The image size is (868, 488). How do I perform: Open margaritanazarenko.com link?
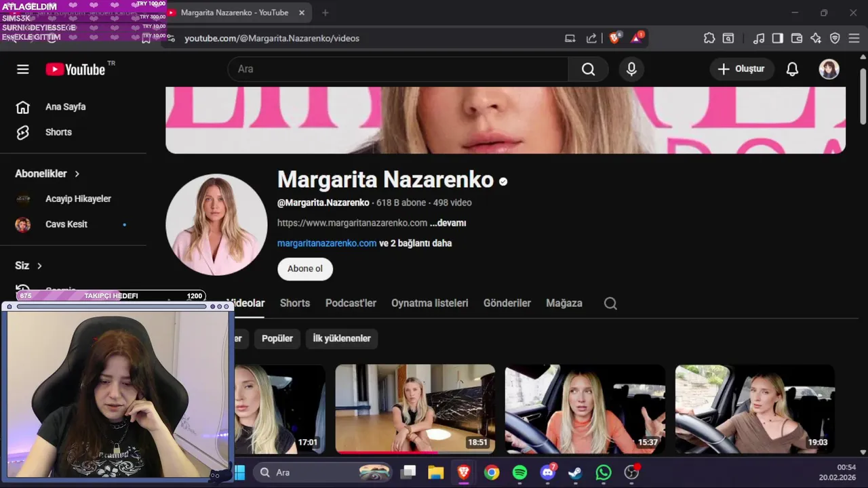point(327,243)
